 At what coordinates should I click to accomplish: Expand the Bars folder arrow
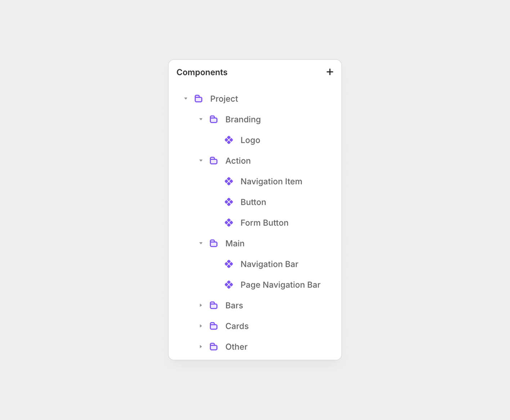[x=201, y=305]
